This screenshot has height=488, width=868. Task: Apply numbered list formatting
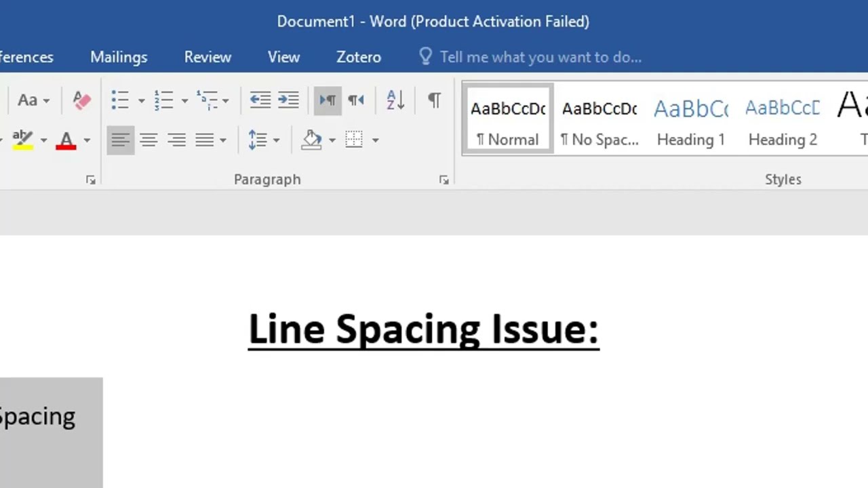[x=163, y=100]
